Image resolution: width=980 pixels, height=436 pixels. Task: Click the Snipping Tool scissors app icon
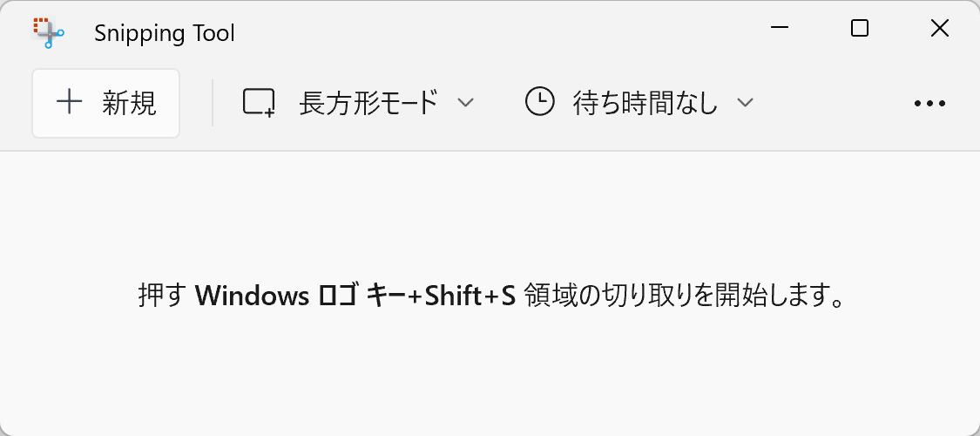48,32
